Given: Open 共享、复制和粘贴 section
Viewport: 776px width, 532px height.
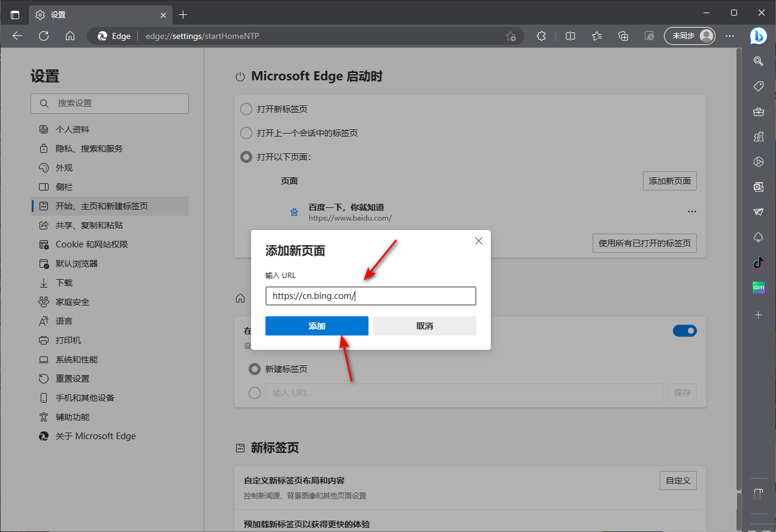Looking at the screenshot, I should (110, 225).
